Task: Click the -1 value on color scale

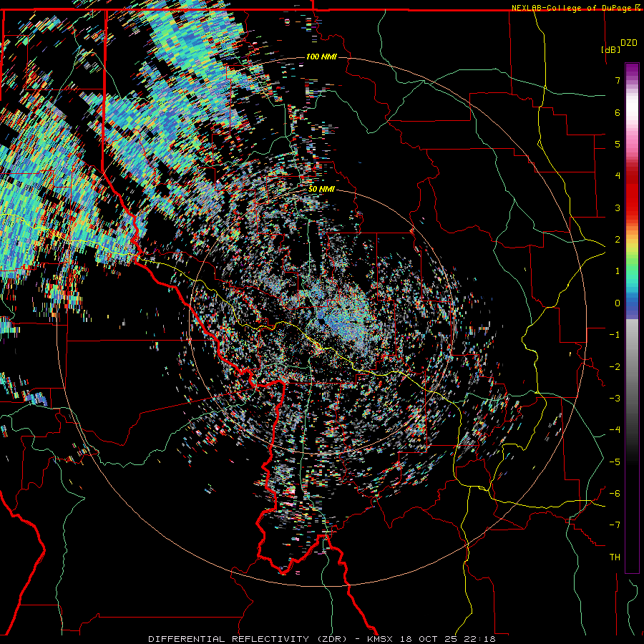Action: (x=615, y=335)
